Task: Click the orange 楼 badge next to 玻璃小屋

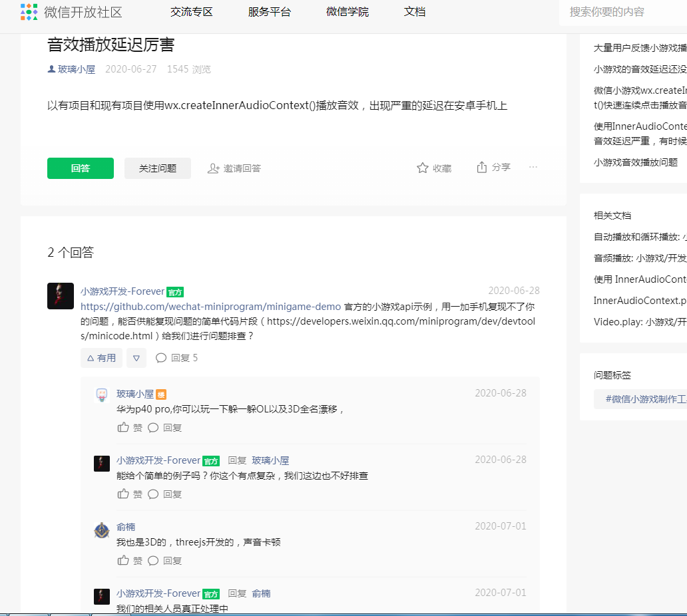Action: point(161,394)
